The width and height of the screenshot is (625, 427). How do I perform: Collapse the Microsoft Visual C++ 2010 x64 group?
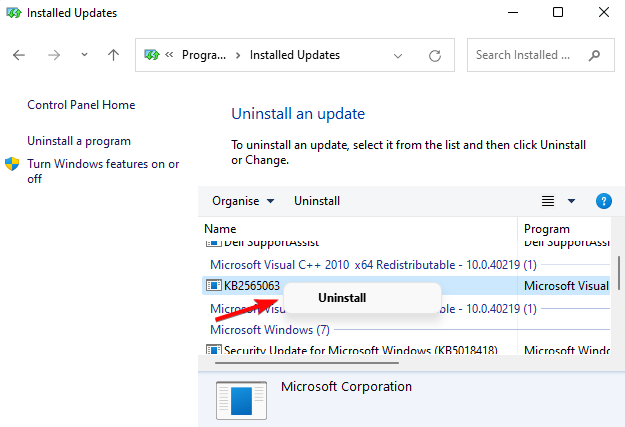(373, 265)
